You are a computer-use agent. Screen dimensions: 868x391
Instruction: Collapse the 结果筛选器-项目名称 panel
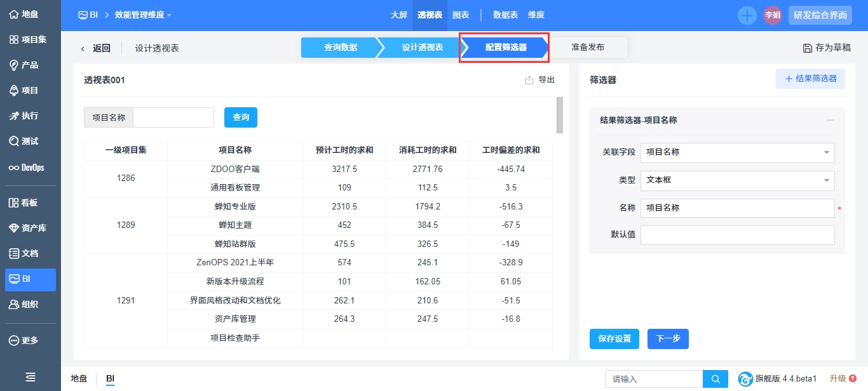point(830,120)
